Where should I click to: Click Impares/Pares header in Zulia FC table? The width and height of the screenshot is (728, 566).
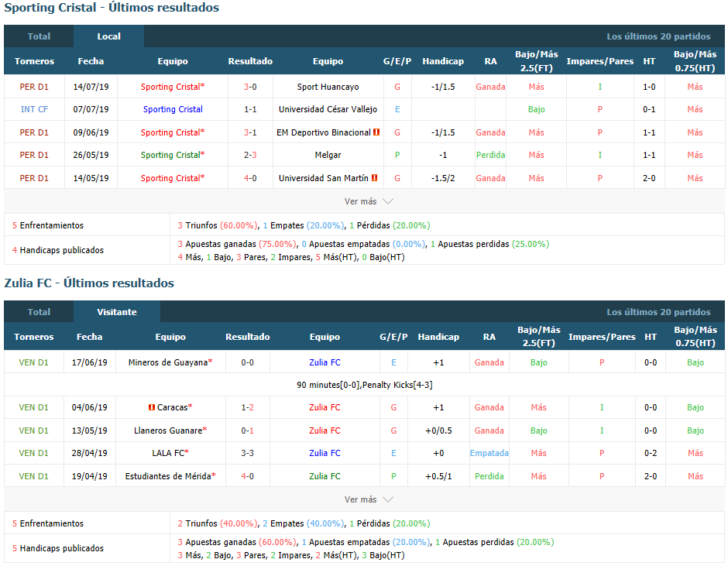[602, 337]
